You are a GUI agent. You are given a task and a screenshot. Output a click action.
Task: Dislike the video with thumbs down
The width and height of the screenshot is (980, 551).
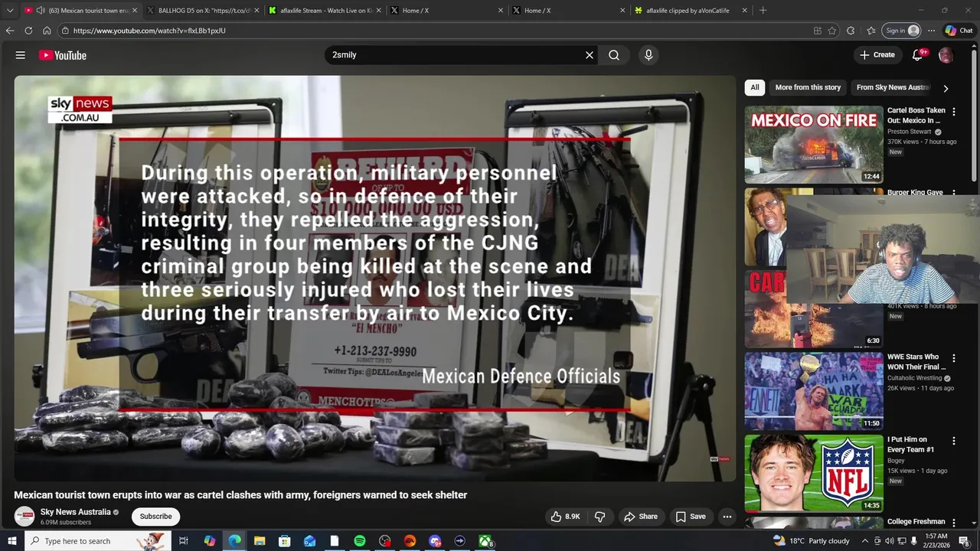click(x=600, y=517)
